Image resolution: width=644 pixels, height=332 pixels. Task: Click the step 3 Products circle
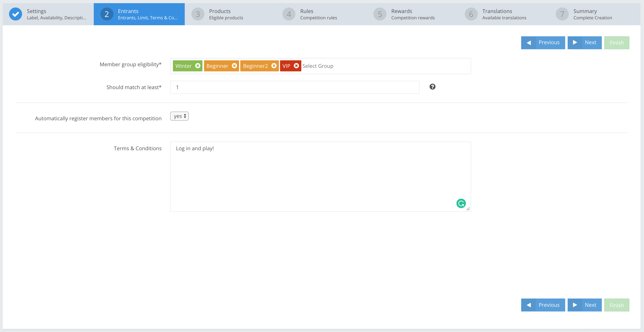[x=198, y=14]
